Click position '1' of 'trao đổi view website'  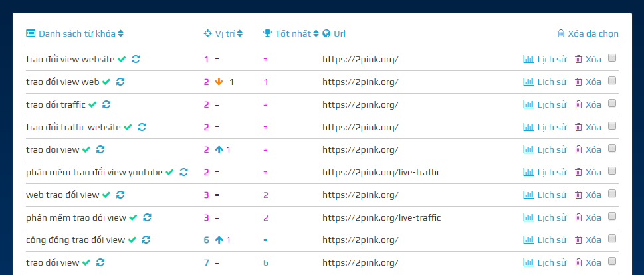tap(206, 60)
